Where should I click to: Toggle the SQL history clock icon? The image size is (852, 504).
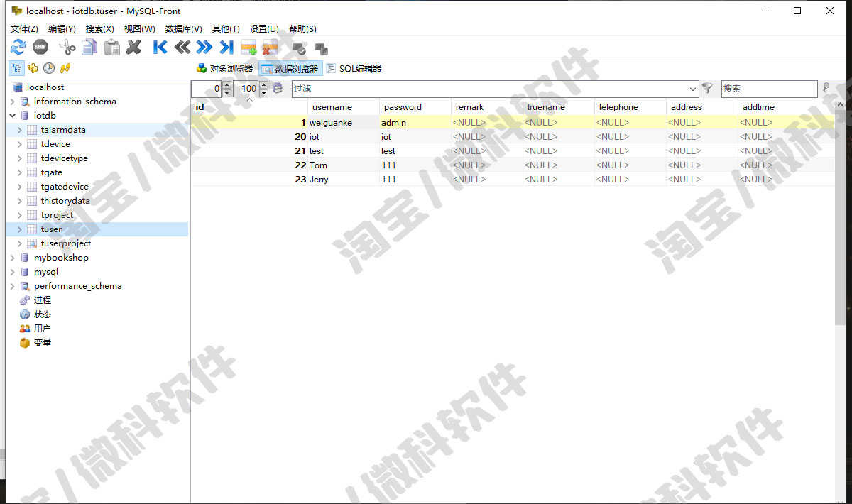[49, 68]
